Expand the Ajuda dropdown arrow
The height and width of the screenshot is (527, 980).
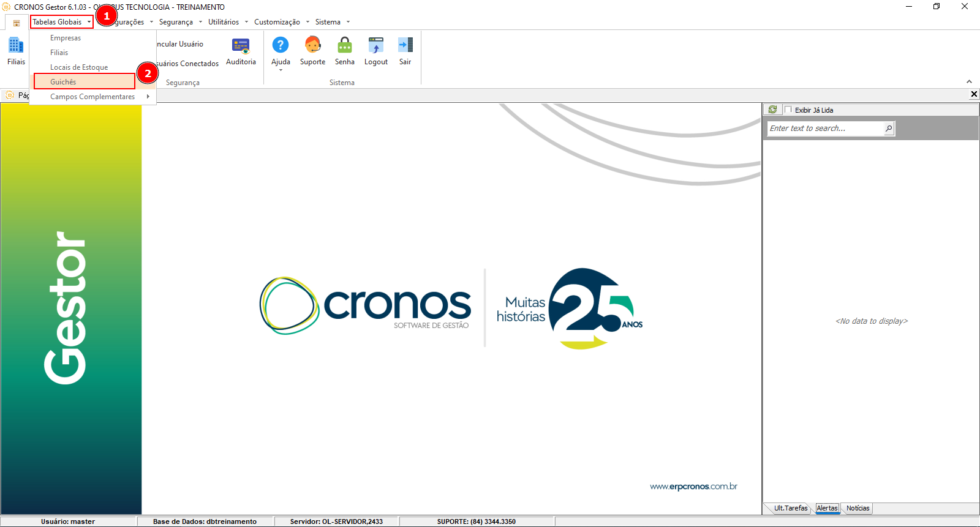tap(281, 70)
